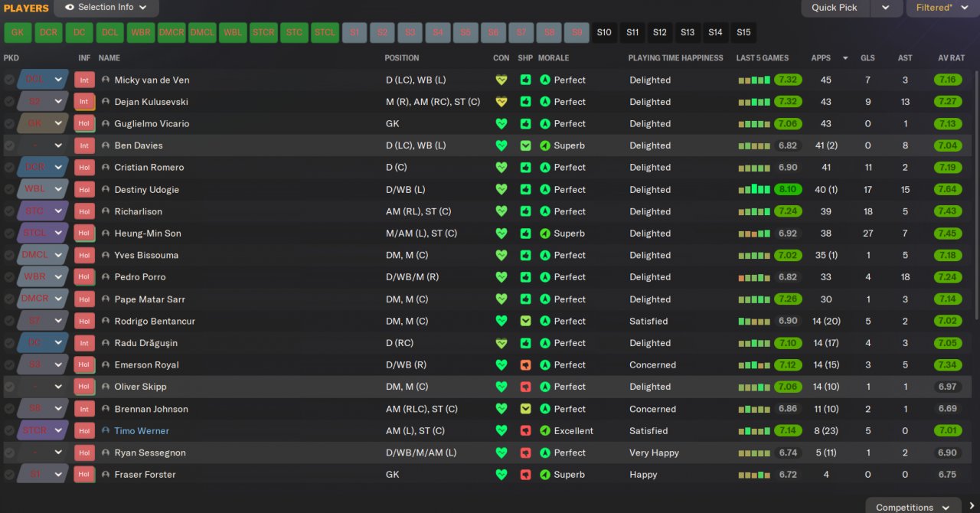Toggle the selection check for Ryan Sessegnon
The width and height of the screenshot is (980, 513).
[8, 453]
